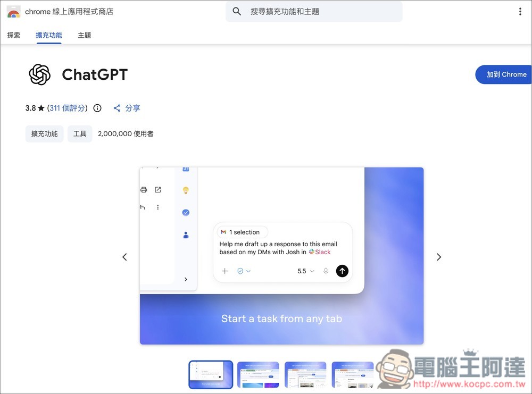Click the microphone icon in preview

pyautogui.click(x=326, y=271)
